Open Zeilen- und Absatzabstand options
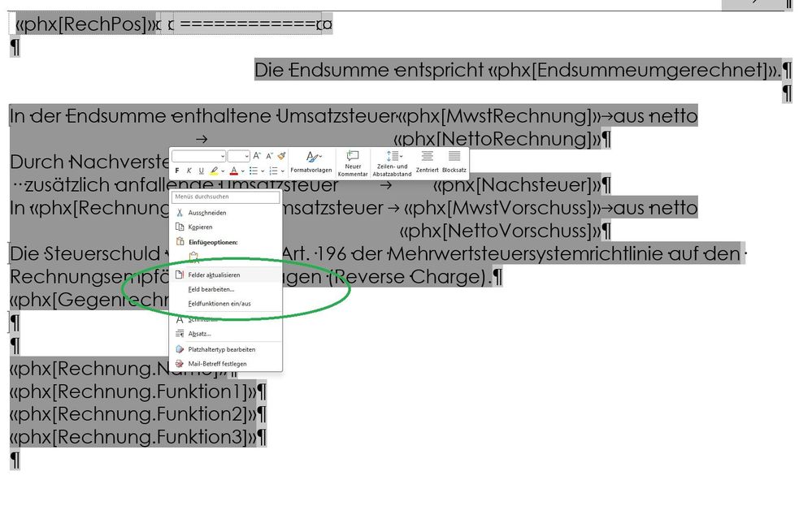812x519 pixels. 393,162
